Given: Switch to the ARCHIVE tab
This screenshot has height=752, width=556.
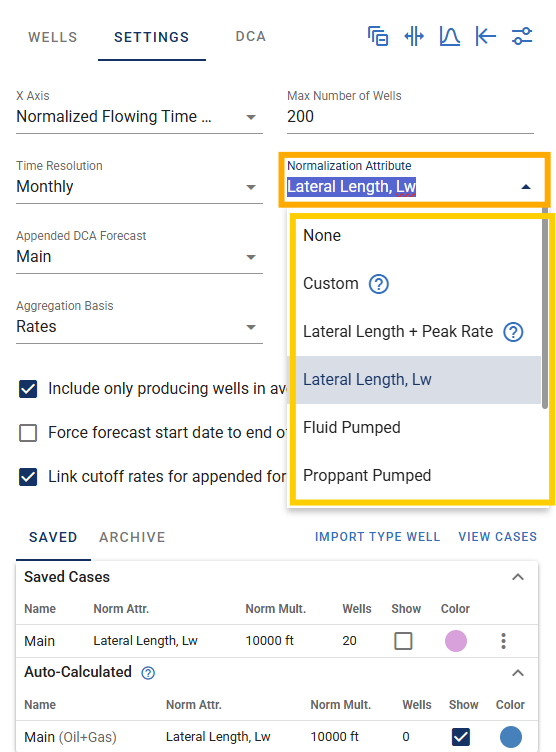Looking at the screenshot, I should click(x=132, y=537).
